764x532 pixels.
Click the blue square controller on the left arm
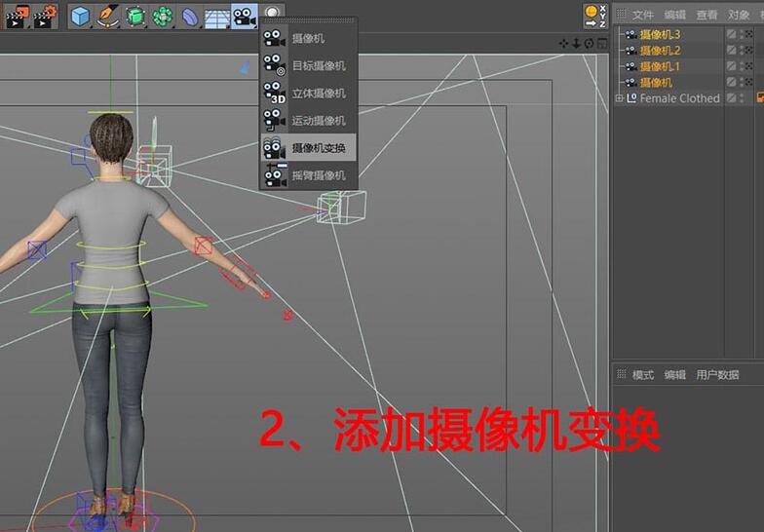point(37,250)
